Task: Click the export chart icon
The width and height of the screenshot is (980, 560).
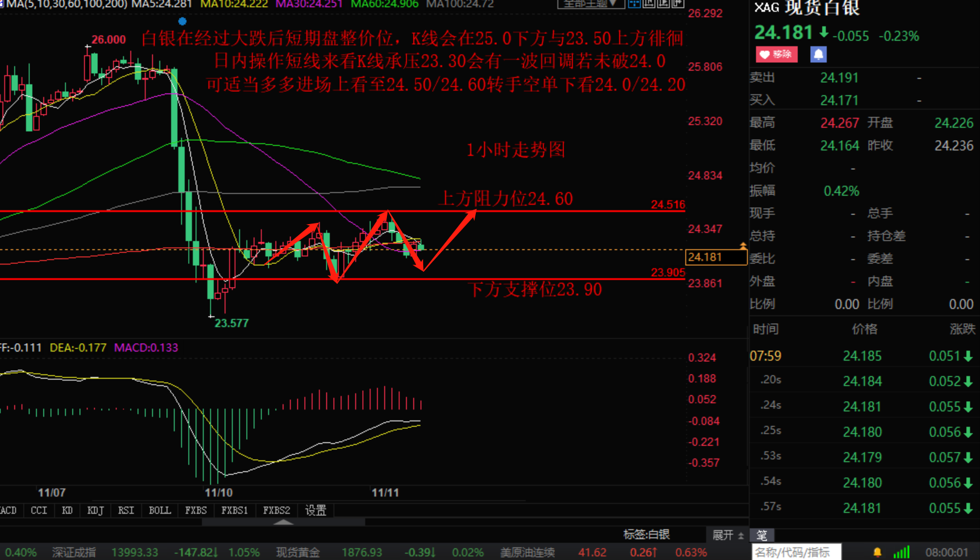Action: tap(678, 4)
